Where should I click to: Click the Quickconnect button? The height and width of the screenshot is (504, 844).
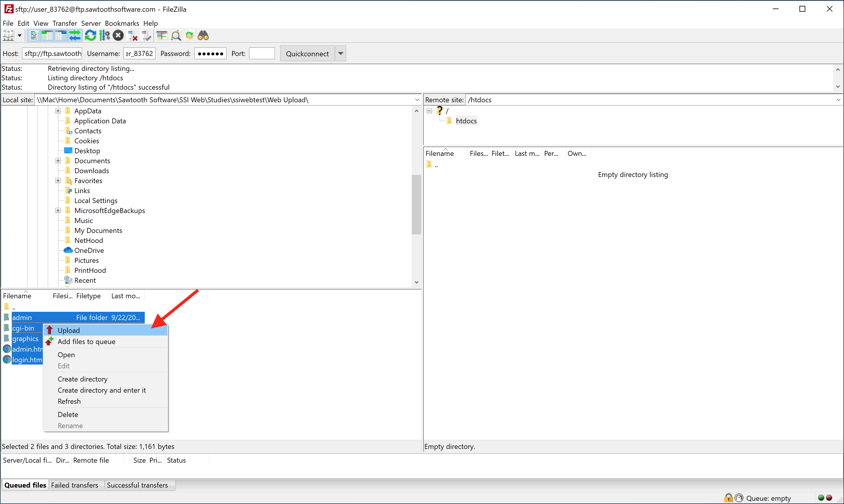[307, 53]
